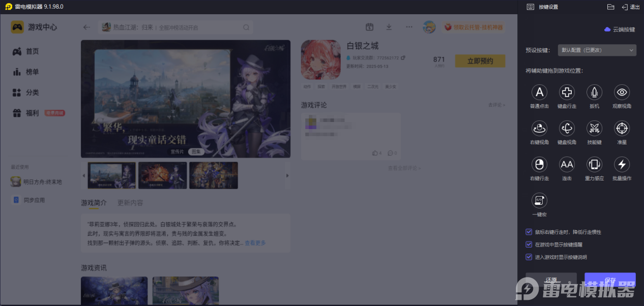The height and width of the screenshot is (306, 644).
Task: Click the search field 热血江湖：归来
Action: [176, 27]
